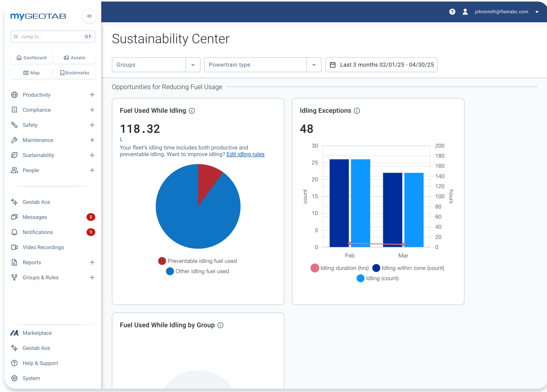The width and height of the screenshot is (547, 392).
Task: Open the Groups dropdown
Action: click(x=156, y=65)
